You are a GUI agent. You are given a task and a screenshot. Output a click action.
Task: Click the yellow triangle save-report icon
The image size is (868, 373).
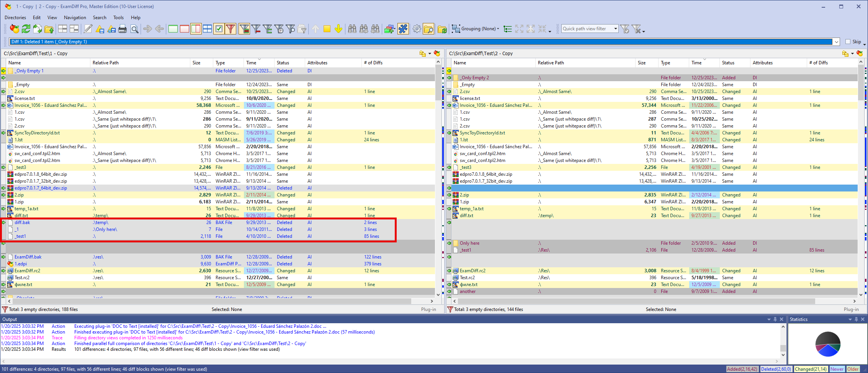100,29
